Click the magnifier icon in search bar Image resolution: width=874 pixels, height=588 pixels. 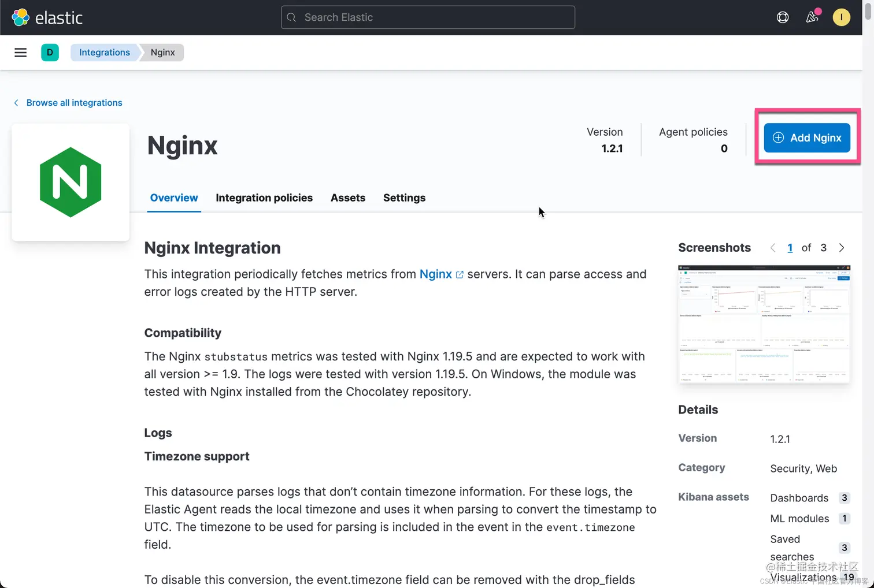(x=291, y=17)
